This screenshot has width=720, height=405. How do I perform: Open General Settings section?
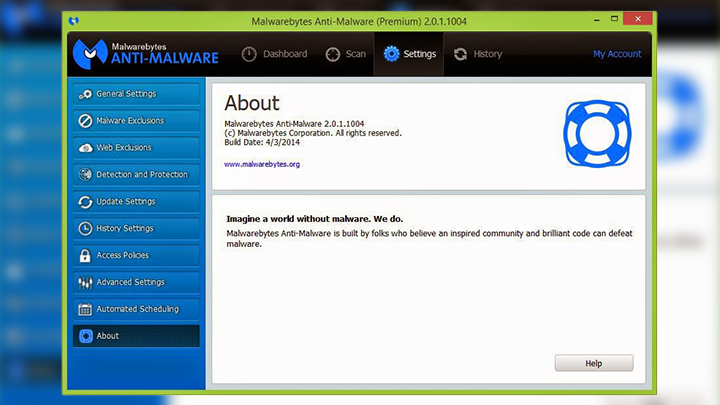click(136, 94)
